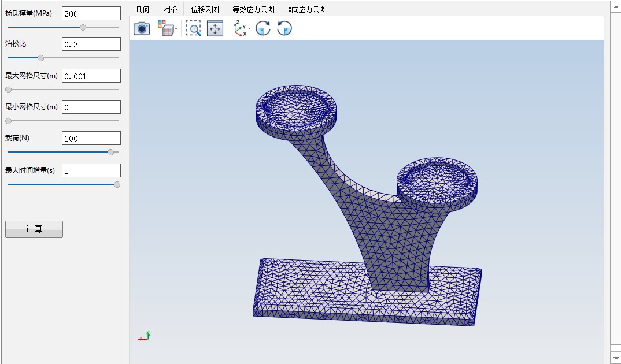This screenshot has width=621, height=364.
Task: Open the 位移云图 tab
Action: point(205,9)
